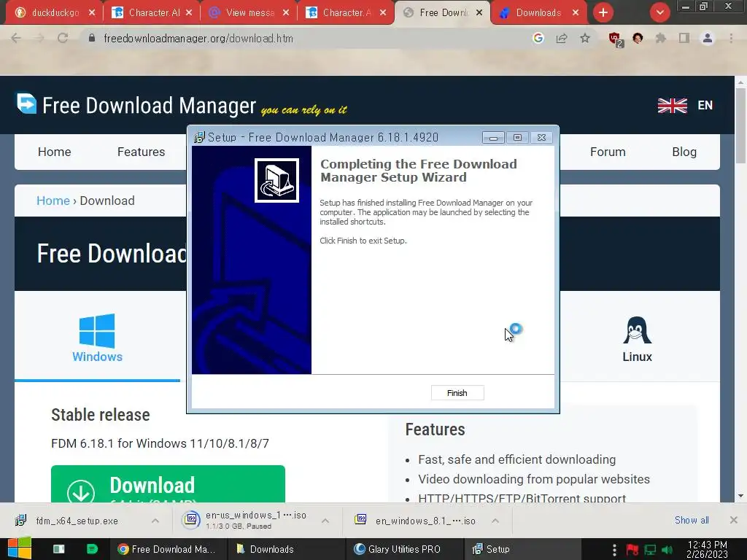747x560 pixels.
Task: Open the Features menu item on website
Action: 141,152
